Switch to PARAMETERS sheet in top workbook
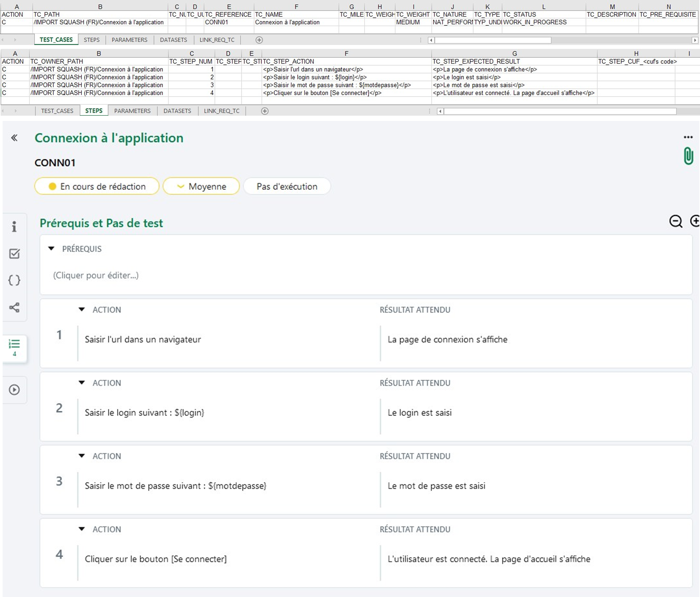700x597 pixels. click(x=129, y=40)
